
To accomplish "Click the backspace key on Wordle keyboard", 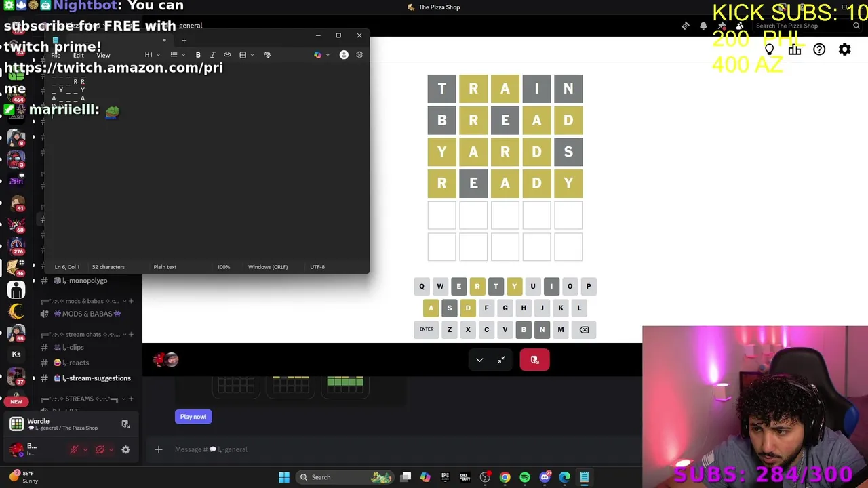I will pyautogui.click(x=584, y=329).
